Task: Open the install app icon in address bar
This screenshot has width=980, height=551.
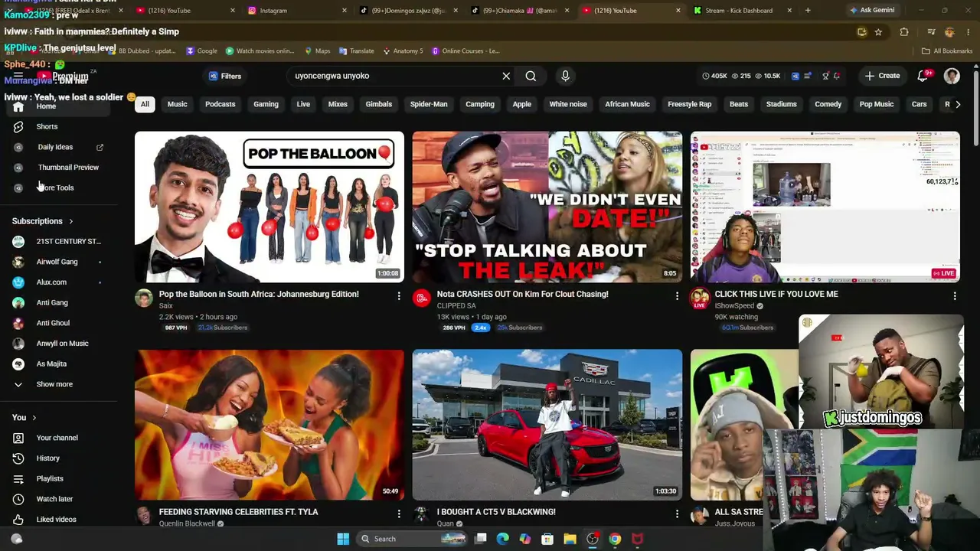Action: point(862,32)
